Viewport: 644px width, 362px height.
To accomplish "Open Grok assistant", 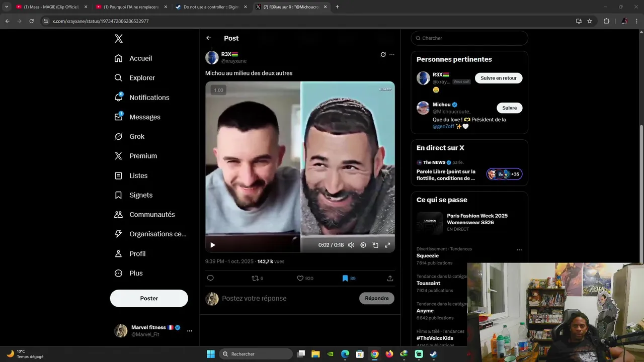I will click(x=129, y=136).
